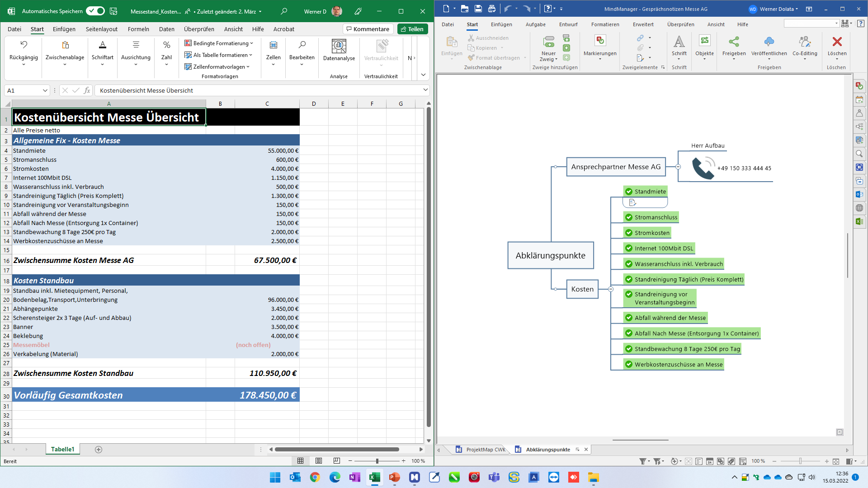The height and width of the screenshot is (488, 868).
Task: Click Neuer Zweig icon in MindManager
Action: tap(548, 42)
